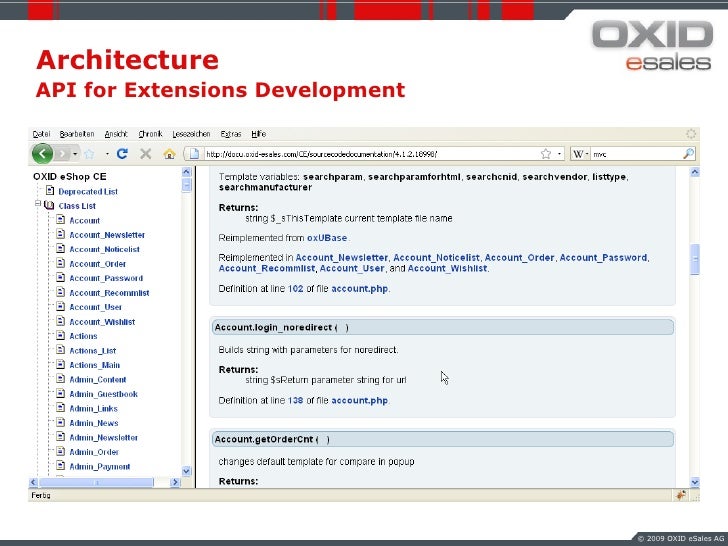This screenshot has height=546, width=728.
Task: Click the grayed forward arrow button
Action: pyautogui.click(x=62, y=154)
